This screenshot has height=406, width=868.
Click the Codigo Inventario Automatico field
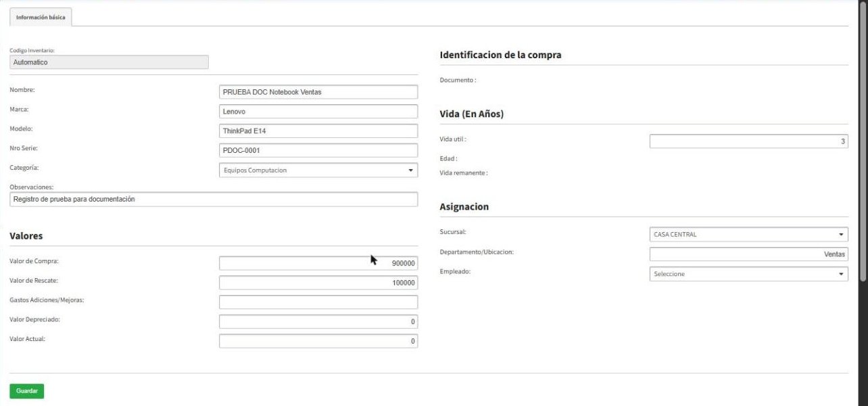pos(109,62)
